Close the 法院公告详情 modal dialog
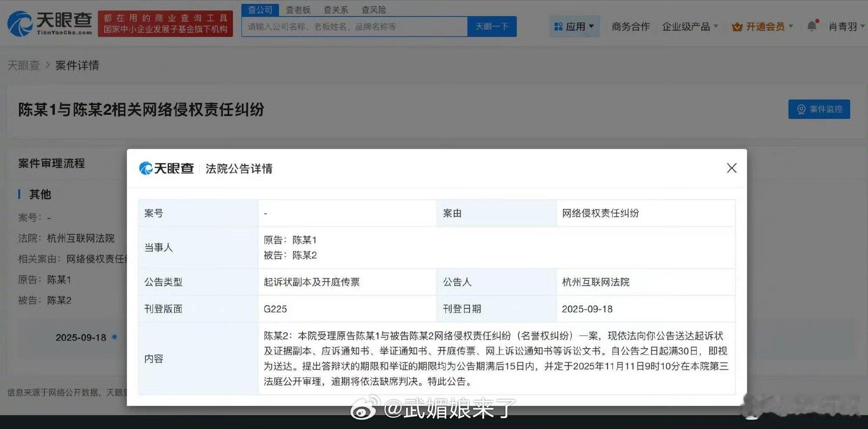Image resolution: width=868 pixels, height=429 pixels. 732,168
